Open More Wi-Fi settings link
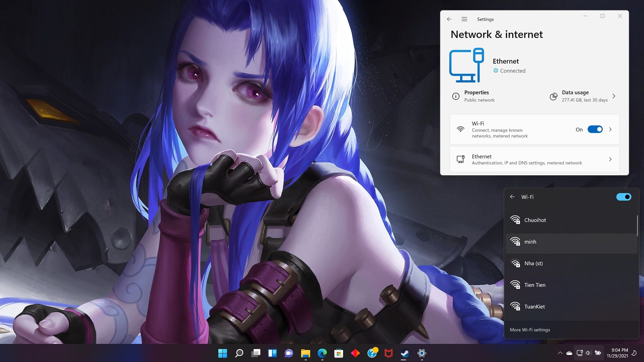This screenshot has width=644, height=362. [x=530, y=330]
